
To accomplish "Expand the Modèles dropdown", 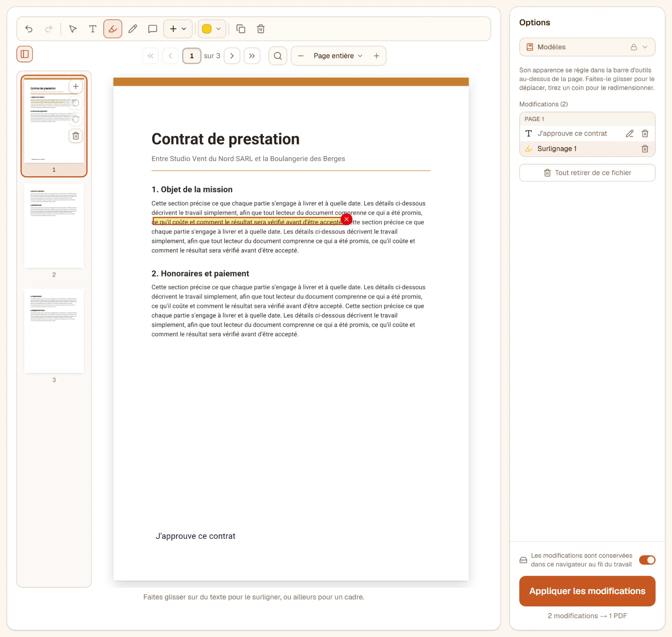I will point(587,47).
